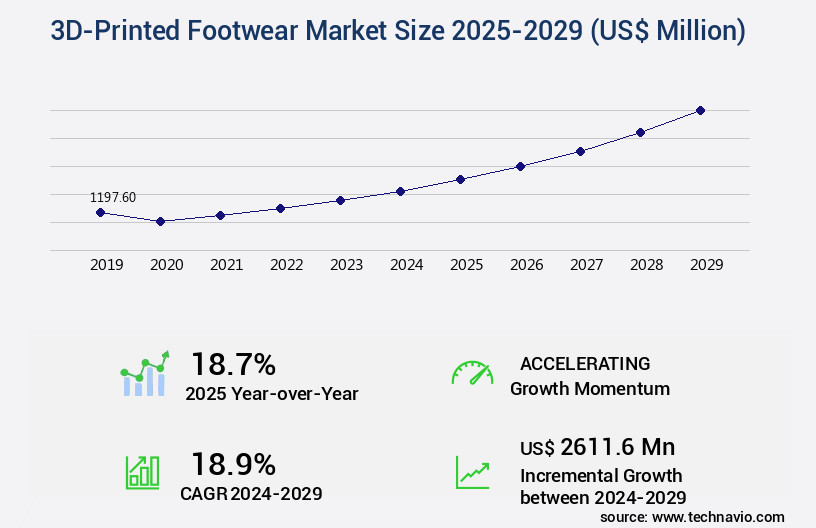Select the 18.7% year-over-year figure
The height and width of the screenshot is (528, 816).
[x=233, y=364]
